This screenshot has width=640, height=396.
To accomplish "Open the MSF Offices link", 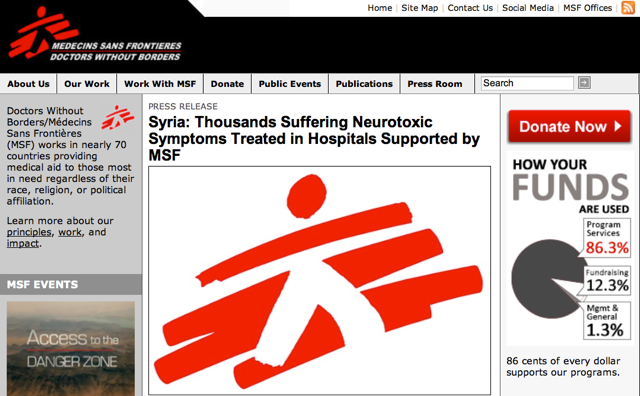I will (587, 8).
